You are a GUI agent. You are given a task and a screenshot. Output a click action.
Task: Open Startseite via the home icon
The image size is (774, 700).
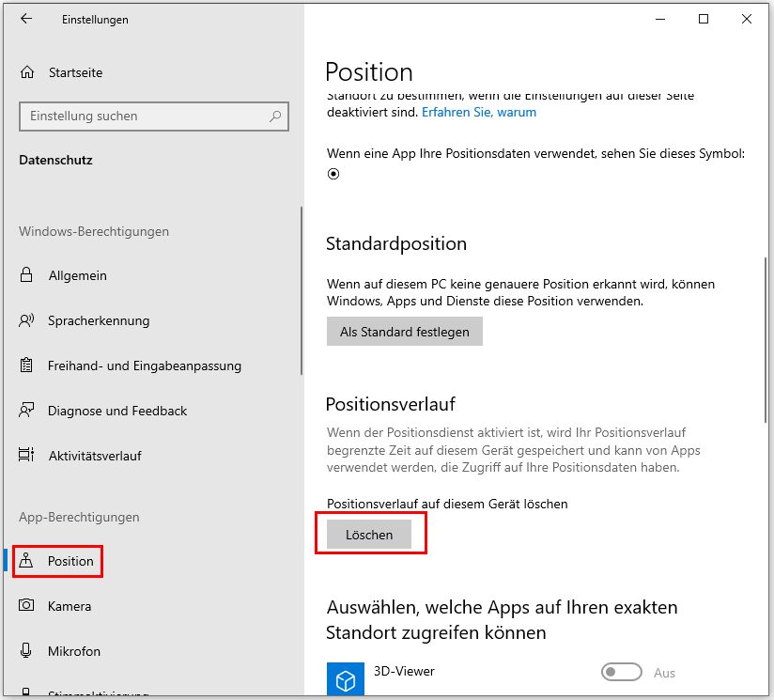pyautogui.click(x=27, y=72)
